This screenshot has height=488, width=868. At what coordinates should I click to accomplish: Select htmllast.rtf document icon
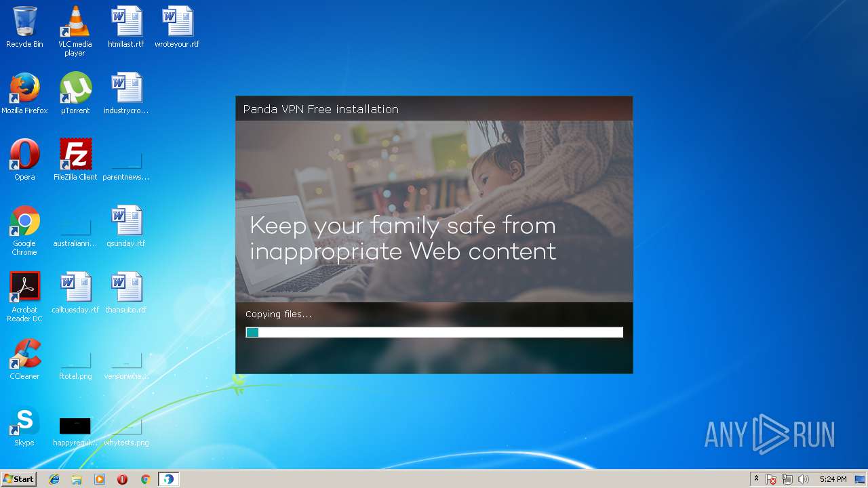coord(126,27)
